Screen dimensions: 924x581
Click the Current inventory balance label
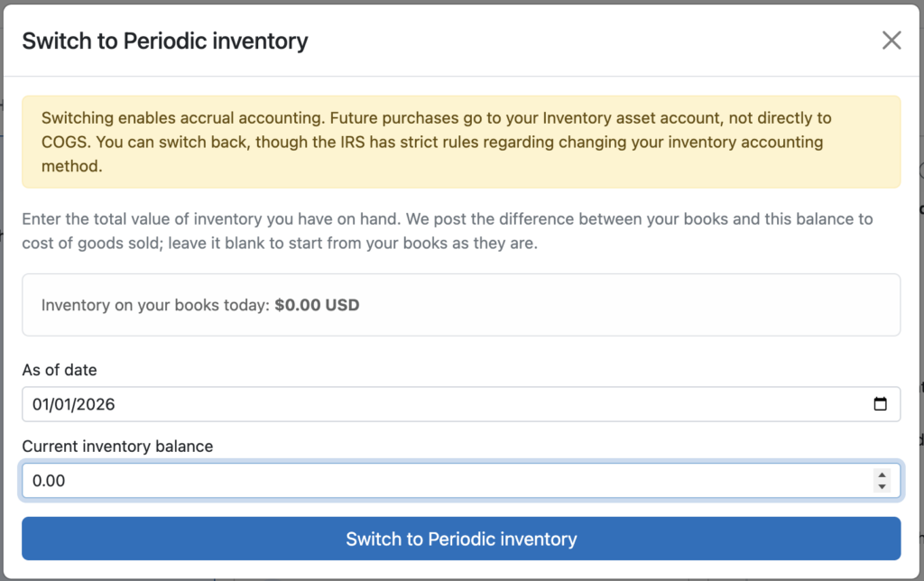118,446
